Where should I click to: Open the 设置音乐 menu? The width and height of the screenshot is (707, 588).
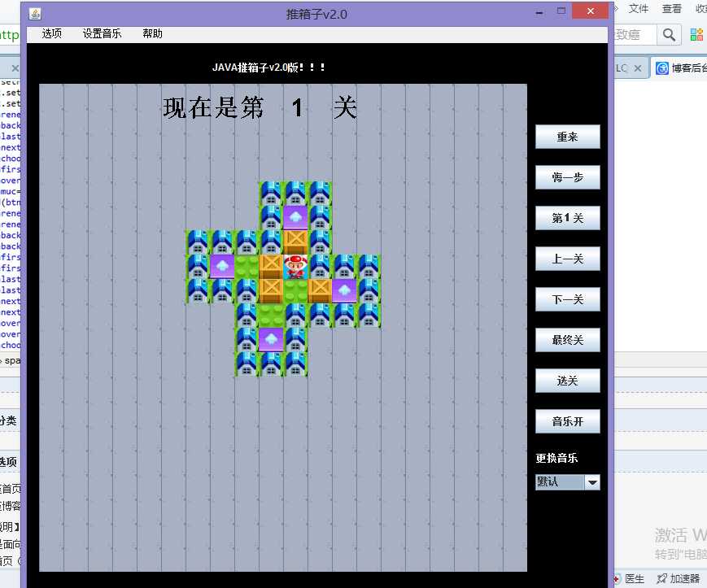click(x=102, y=33)
